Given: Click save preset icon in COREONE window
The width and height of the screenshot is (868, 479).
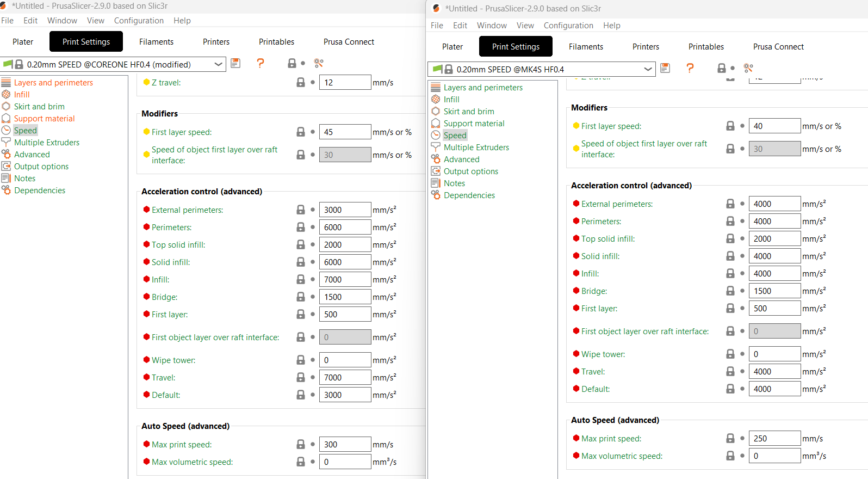Looking at the screenshot, I should [235, 63].
